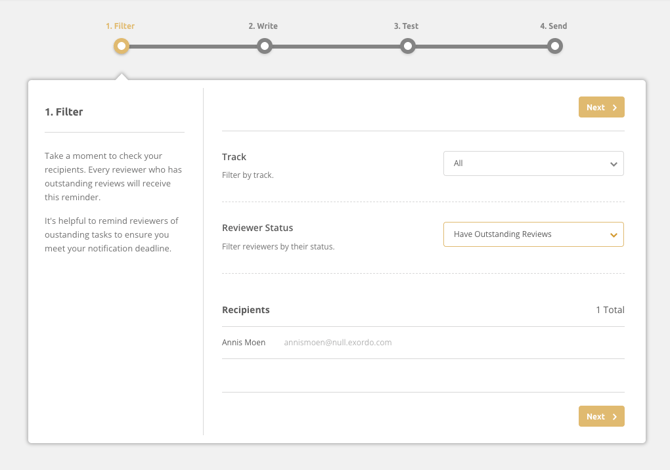Click the Test step circle marker
Screen dimensions: 670x470
click(407, 46)
